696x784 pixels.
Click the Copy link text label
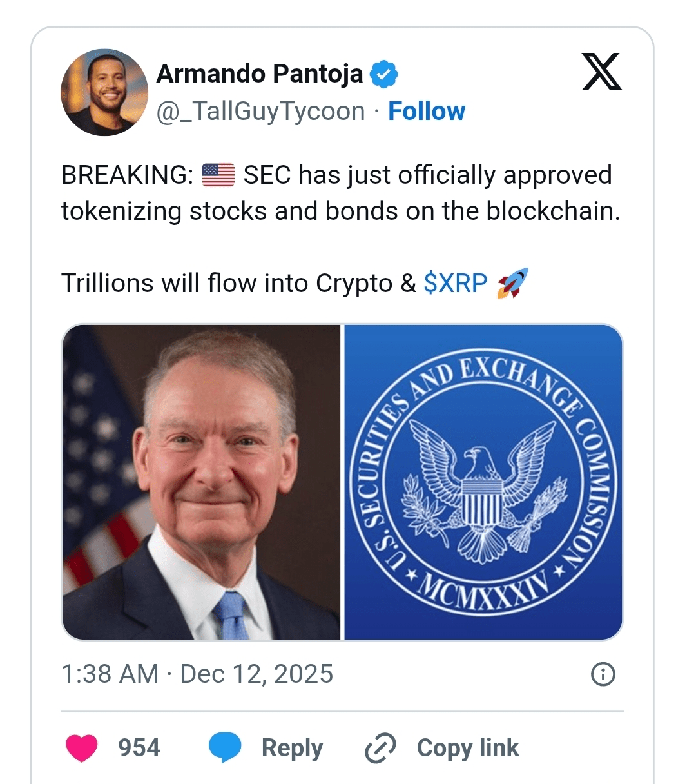[x=468, y=748]
